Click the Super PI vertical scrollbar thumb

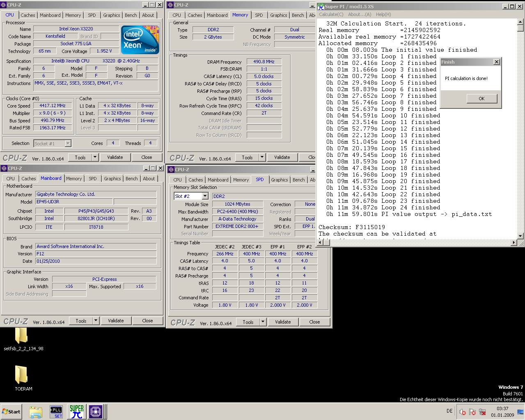520,28
